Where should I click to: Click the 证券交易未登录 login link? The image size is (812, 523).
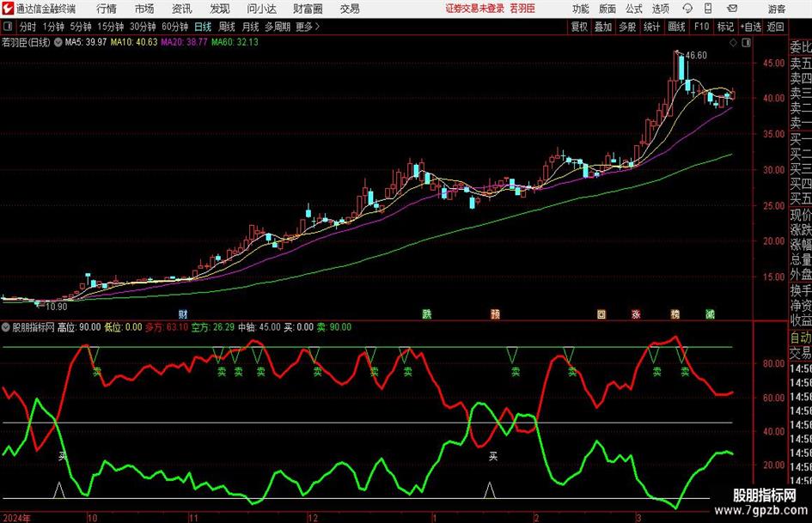pos(474,9)
